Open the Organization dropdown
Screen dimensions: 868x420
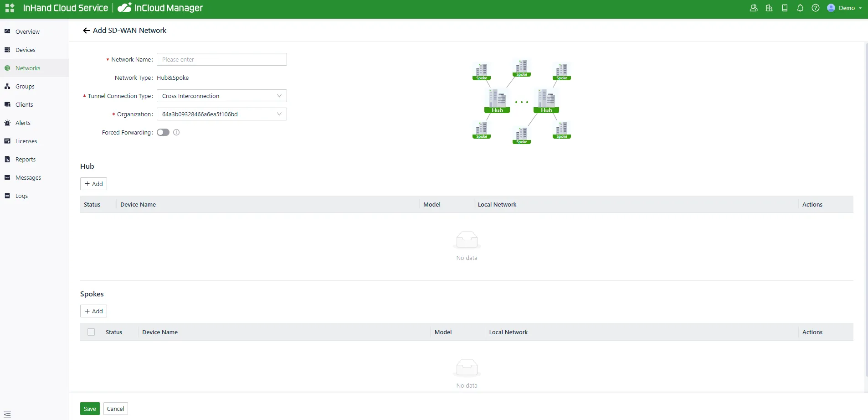pos(222,114)
